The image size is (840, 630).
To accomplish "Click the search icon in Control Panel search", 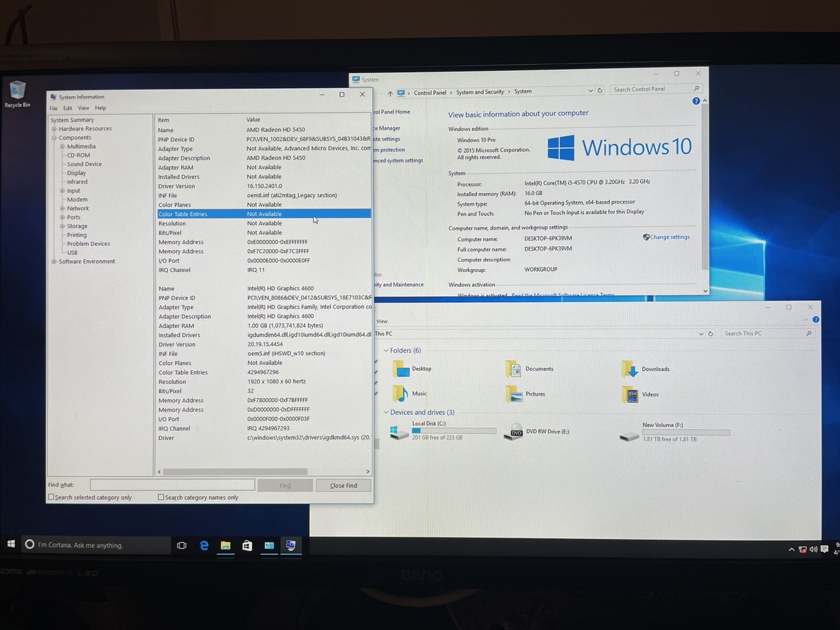I will pyautogui.click(x=696, y=89).
